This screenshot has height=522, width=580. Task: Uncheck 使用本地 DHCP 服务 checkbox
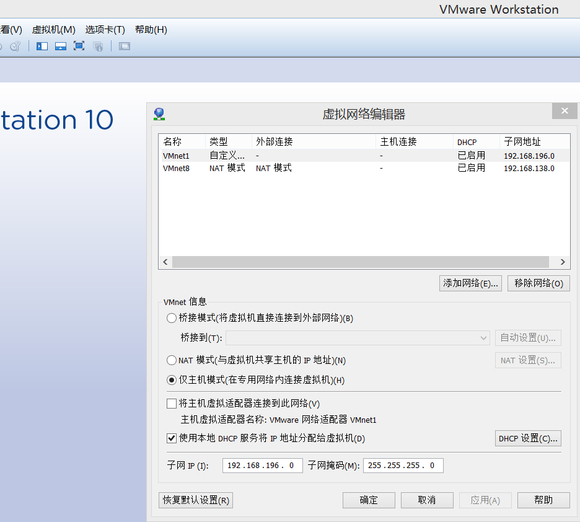click(171, 438)
